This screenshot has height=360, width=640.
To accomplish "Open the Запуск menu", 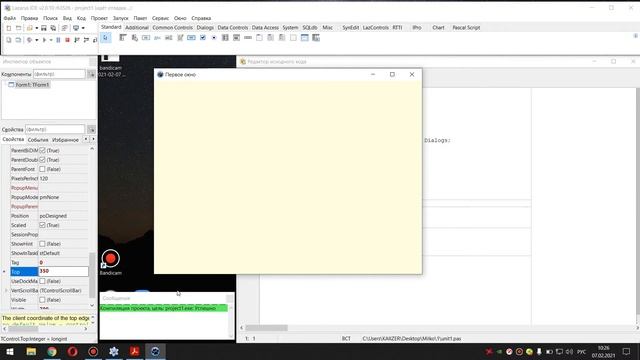I will pyautogui.click(x=120, y=18).
